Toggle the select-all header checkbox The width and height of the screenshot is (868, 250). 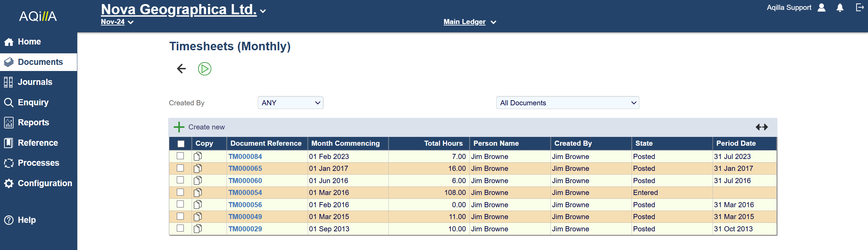coord(181,144)
